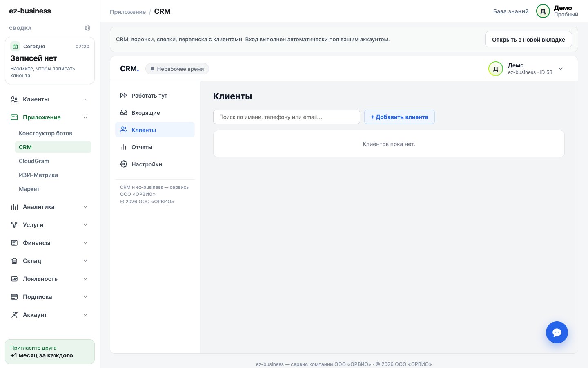This screenshot has width=588, height=368.
Task: Click the Подписка card icon
Action: 14,297
